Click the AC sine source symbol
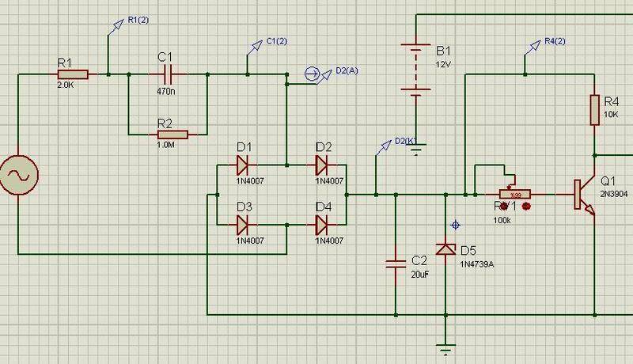This screenshot has width=633, height=364. click(x=18, y=175)
